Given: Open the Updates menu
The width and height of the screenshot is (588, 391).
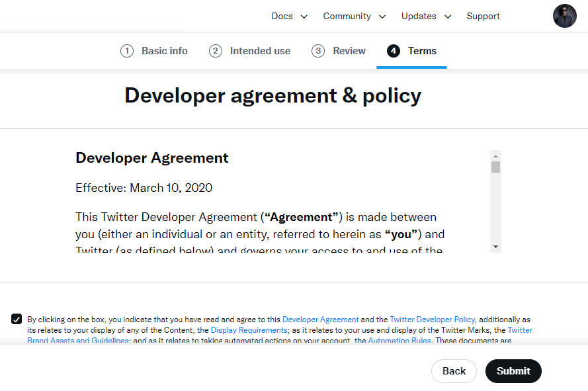Looking at the screenshot, I should coord(419,16).
